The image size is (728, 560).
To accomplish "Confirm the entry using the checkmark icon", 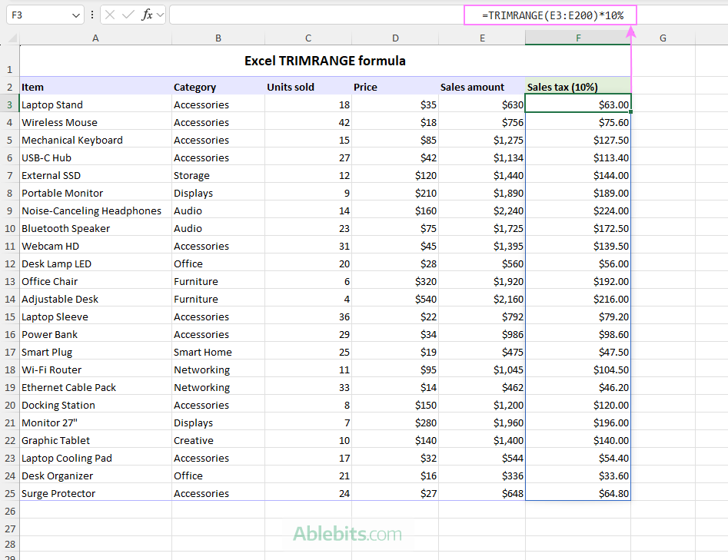I will [128, 14].
